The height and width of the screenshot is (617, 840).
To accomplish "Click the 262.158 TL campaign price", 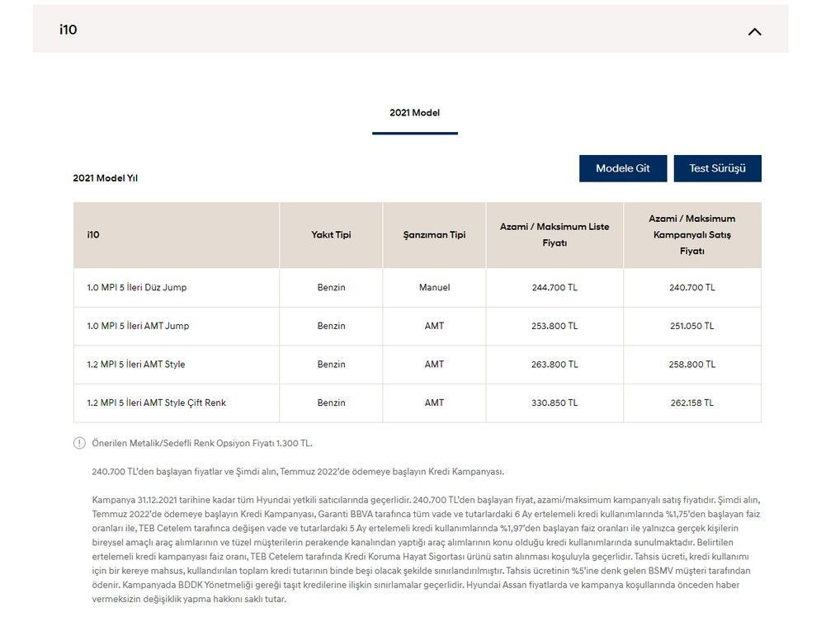I will tap(691, 403).
